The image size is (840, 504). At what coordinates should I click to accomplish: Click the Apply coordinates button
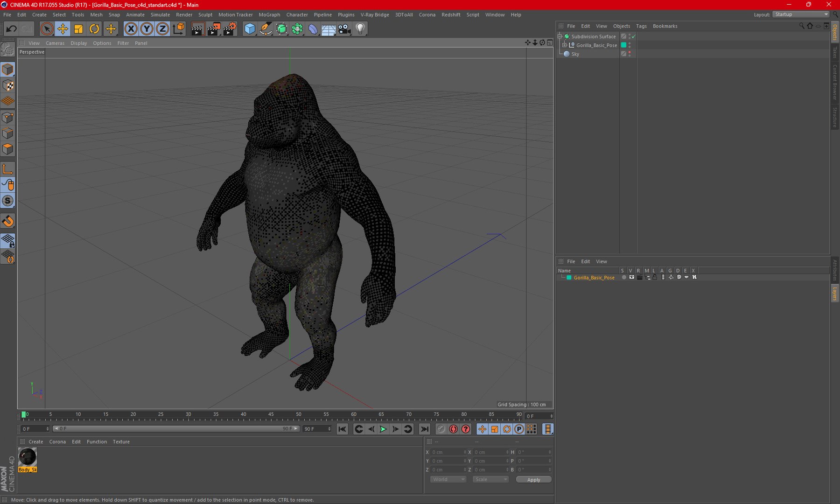(x=533, y=479)
